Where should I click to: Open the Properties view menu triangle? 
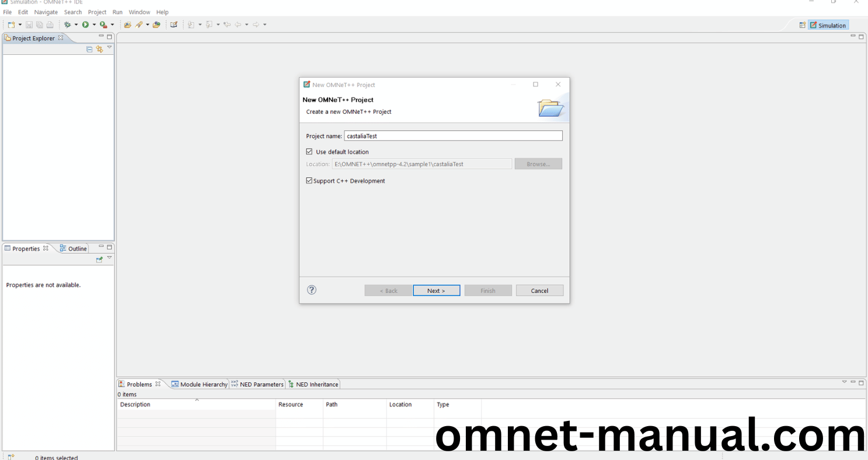pyautogui.click(x=109, y=258)
